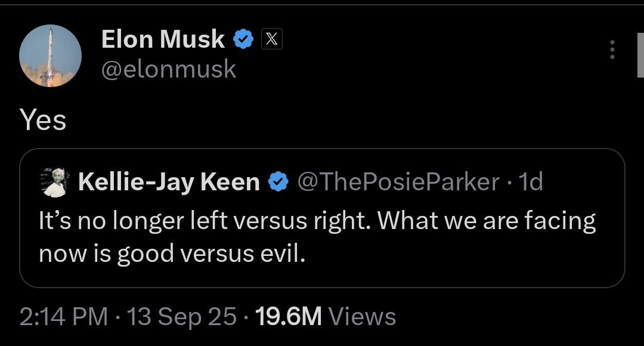This screenshot has height=346, width=644.
Task: Open Kellie-Jay Keen's small avatar
Action: 55,182
